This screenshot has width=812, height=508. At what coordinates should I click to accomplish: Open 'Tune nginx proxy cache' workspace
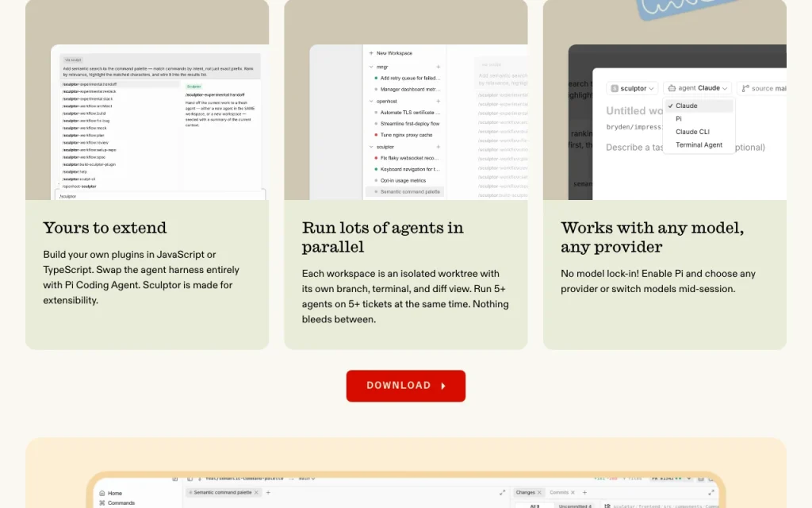[407, 135]
